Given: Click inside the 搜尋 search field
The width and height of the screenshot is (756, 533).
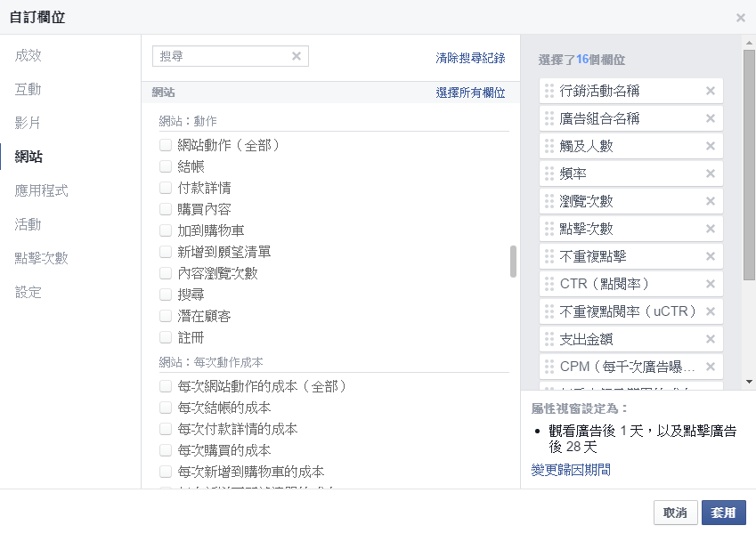Looking at the screenshot, I should [x=223, y=57].
